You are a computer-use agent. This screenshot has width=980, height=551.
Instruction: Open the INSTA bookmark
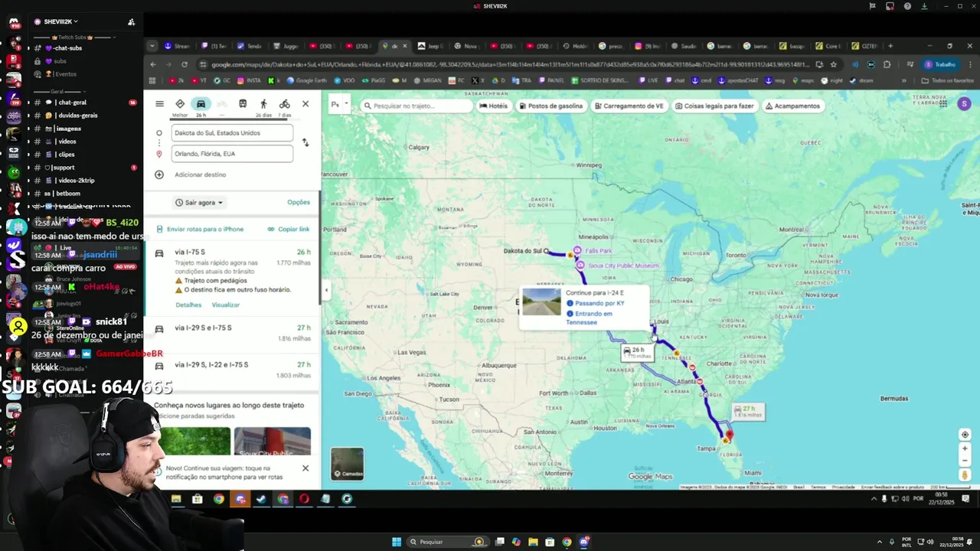click(249, 80)
